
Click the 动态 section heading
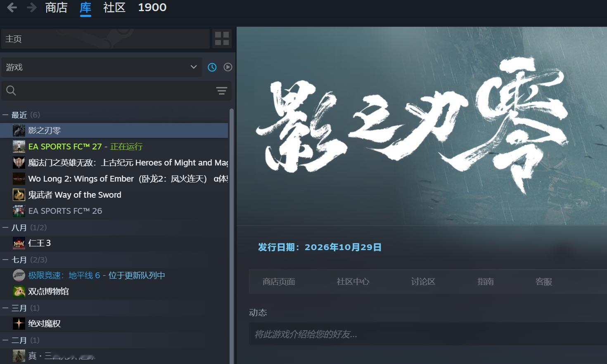pyautogui.click(x=258, y=313)
